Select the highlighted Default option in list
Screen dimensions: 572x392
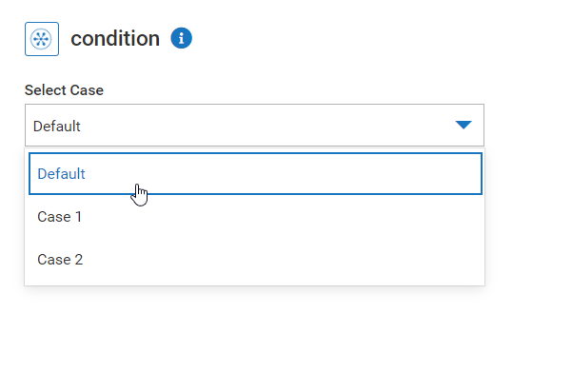pyautogui.click(x=255, y=173)
